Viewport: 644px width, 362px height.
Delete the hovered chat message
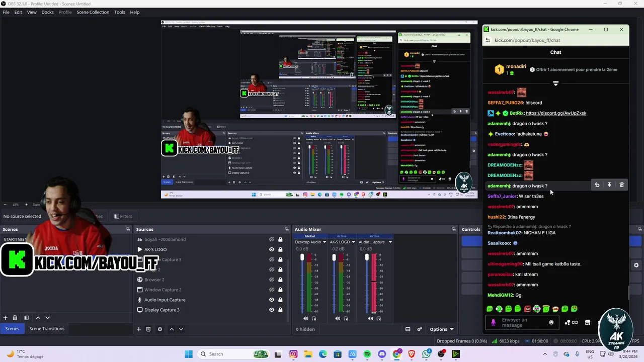(x=622, y=185)
